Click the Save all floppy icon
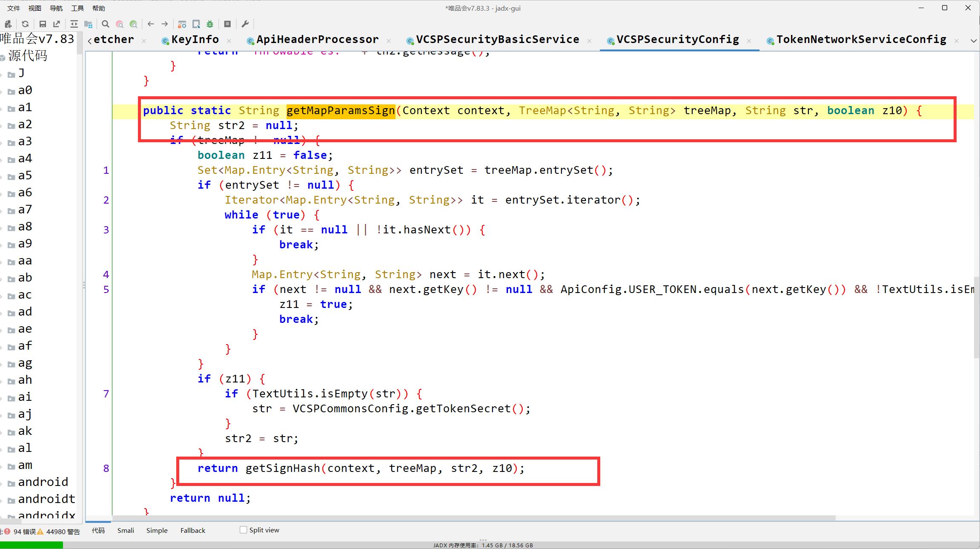Viewport: 980px width, 549px height. point(43,24)
